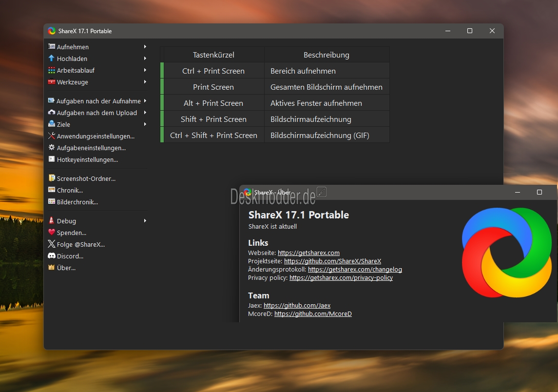Click the Anwendungseinstellungen wrench icon
The width and height of the screenshot is (558, 392).
click(52, 136)
